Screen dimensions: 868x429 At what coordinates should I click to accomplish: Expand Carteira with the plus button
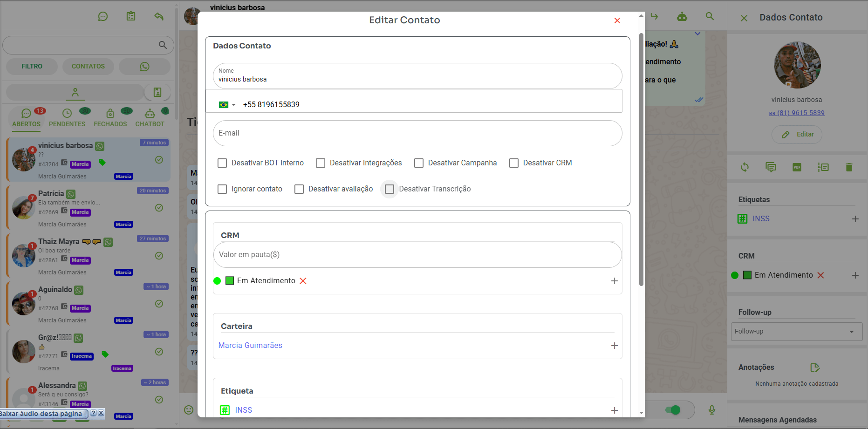614,346
